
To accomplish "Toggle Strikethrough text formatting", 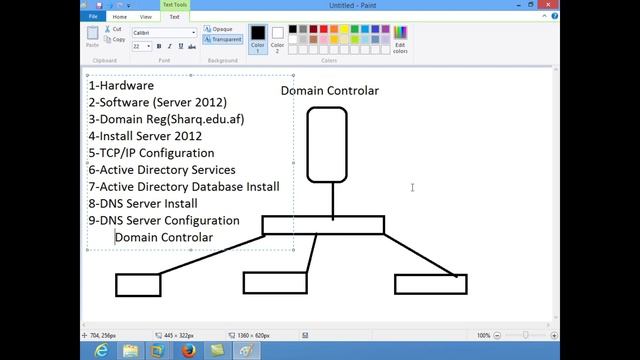I will [x=192, y=47].
